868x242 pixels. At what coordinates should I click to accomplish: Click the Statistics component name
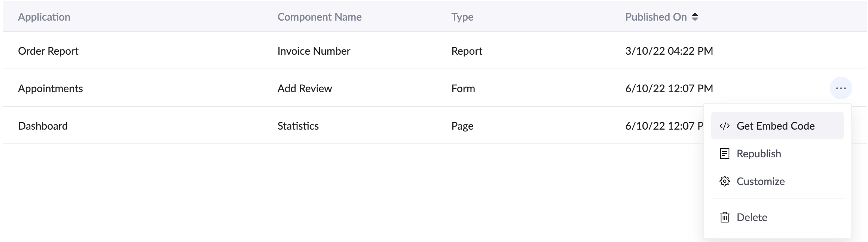(x=298, y=126)
